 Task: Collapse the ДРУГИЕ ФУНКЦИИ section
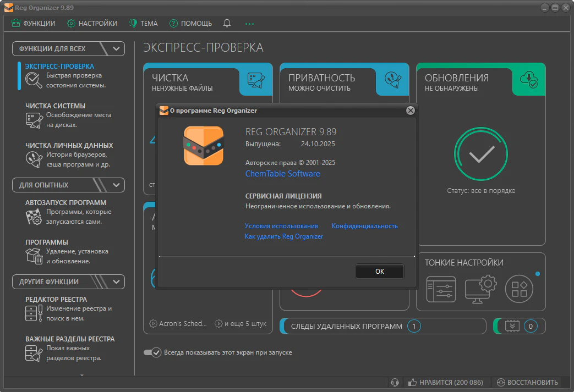click(x=116, y=281)
